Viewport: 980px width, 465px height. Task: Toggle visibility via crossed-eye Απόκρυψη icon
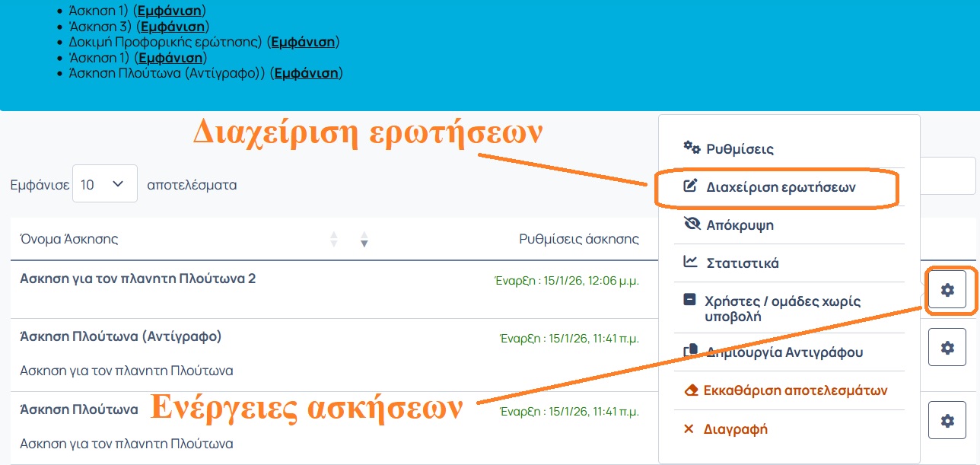(x=691, y=225)
